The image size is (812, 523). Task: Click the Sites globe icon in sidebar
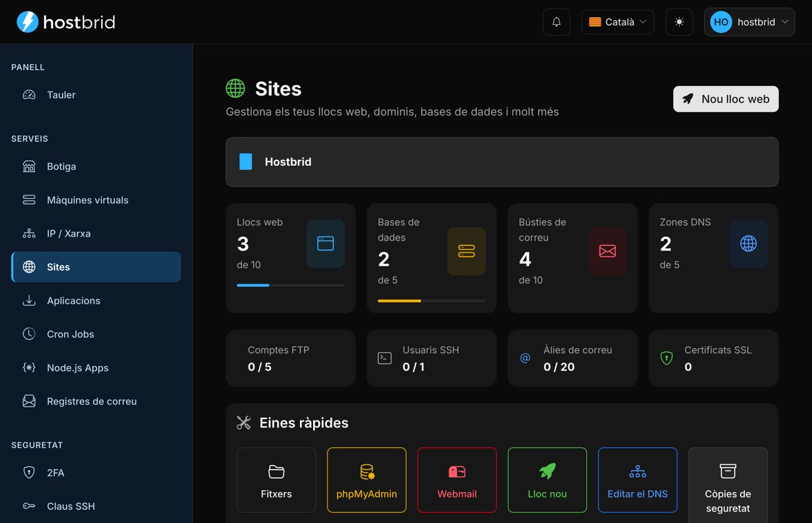(x=29, y=267)
